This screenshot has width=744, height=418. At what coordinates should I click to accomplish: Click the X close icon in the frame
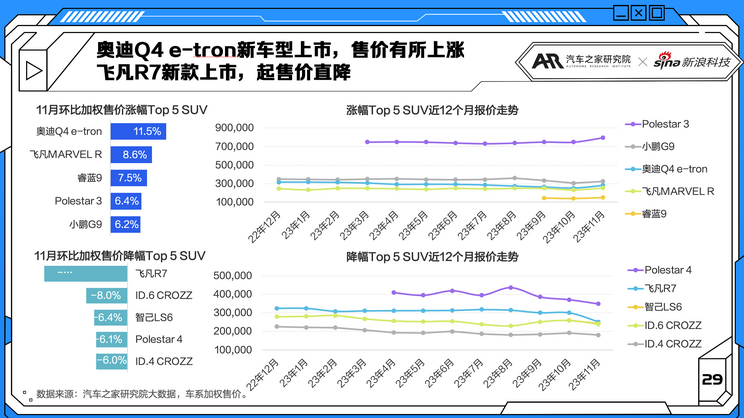(639, 13)
